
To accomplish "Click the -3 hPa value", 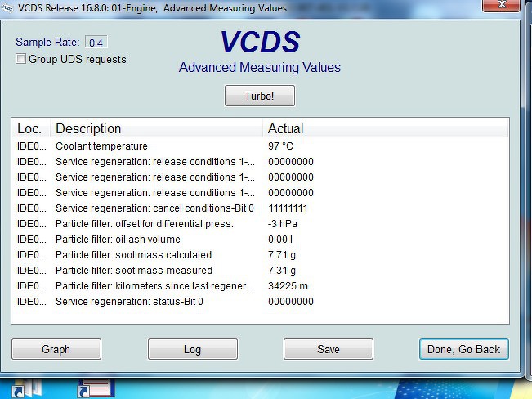I will click(283, 224).
